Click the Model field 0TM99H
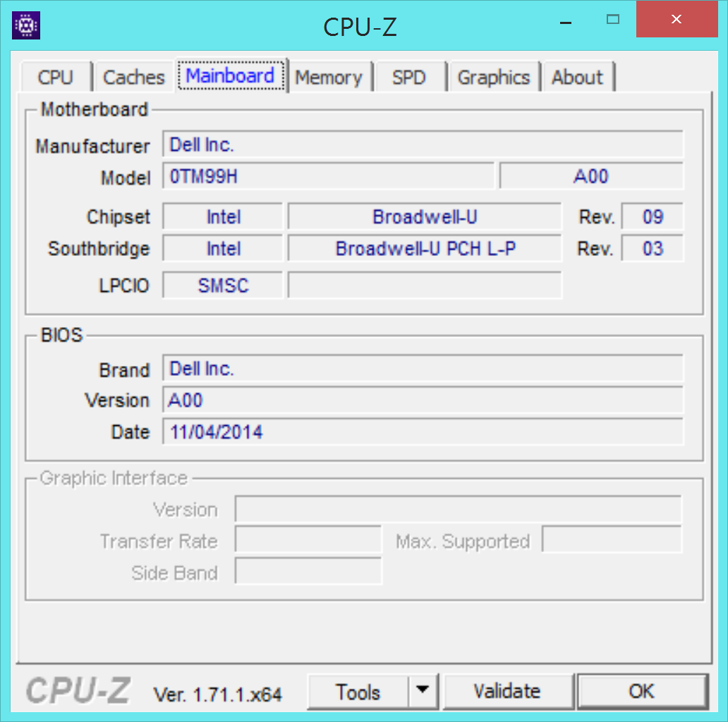The image size is (728, 722). click(x=328, y=176)
